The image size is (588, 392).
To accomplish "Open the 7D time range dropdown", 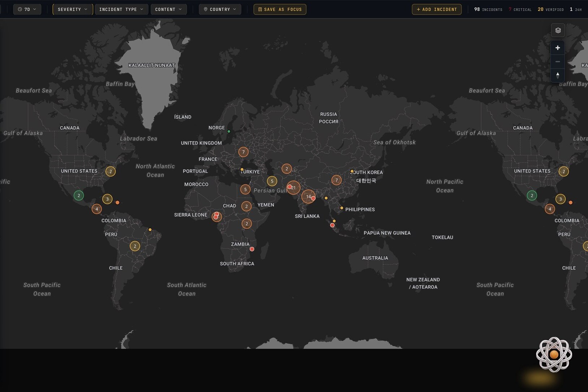I will point(27,9).
